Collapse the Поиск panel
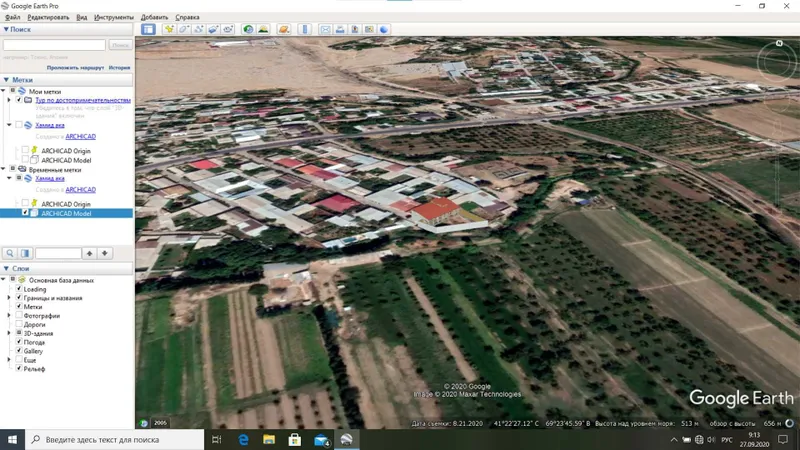 6,30
